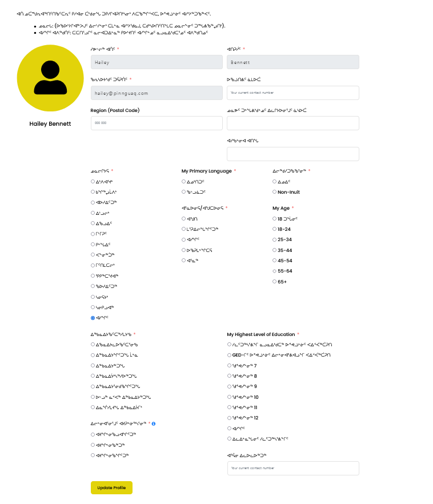The width and height of the screenshot is (433, 504).
Task: Select the 45-54 age range
Action: coord(275,261)
